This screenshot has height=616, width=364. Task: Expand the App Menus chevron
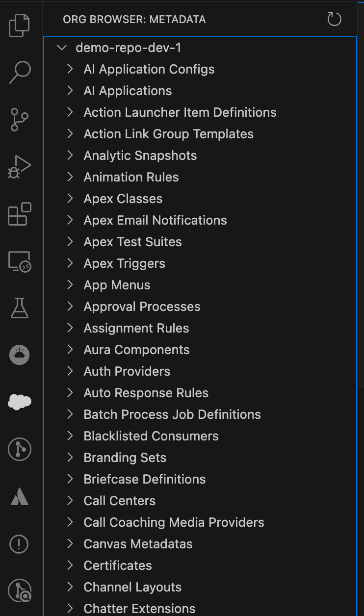coord(70,285)
